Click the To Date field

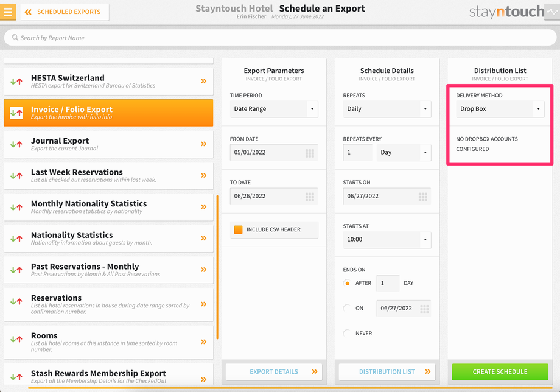click(274, 196)
